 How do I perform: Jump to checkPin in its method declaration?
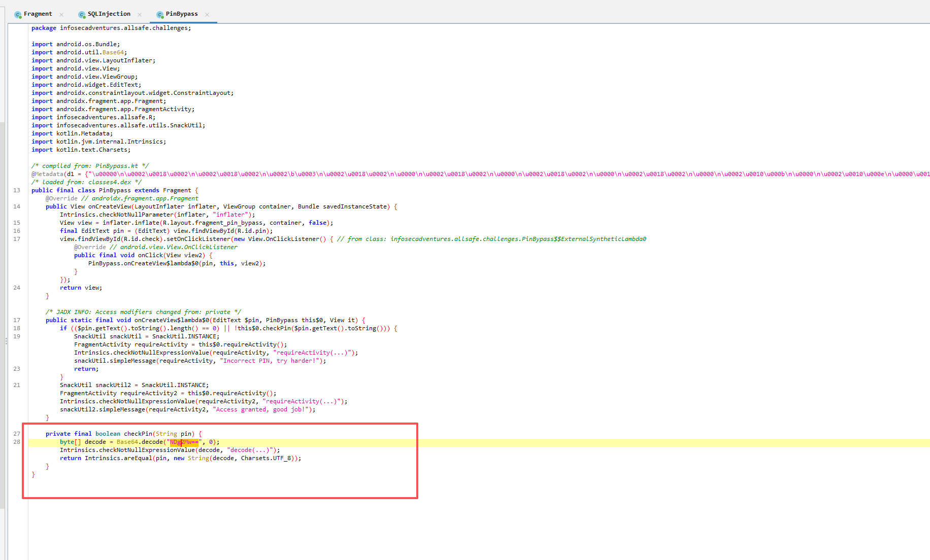coord(138,434)
